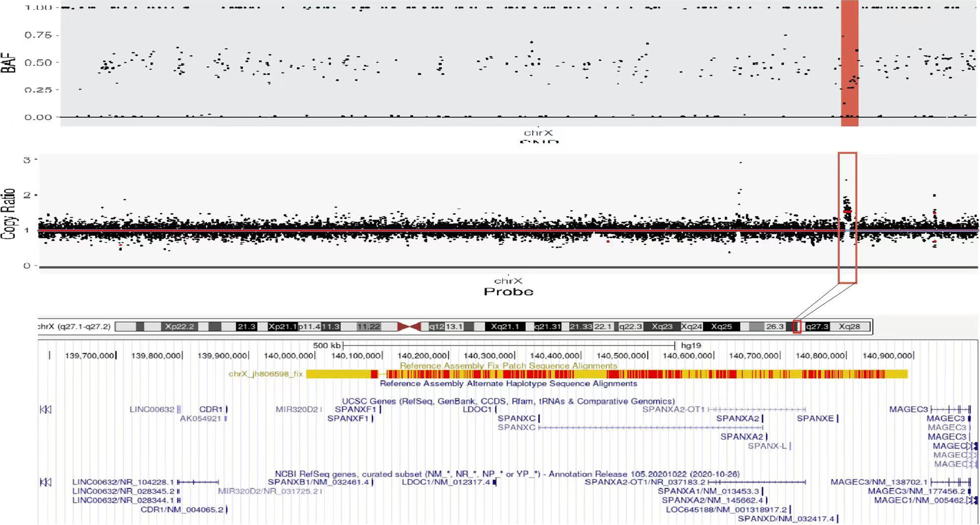The image size is (980, 525).
Task: Click LINC00632/NR_028344.1 RefSeq entry
Action: click(x=123, y=500)
